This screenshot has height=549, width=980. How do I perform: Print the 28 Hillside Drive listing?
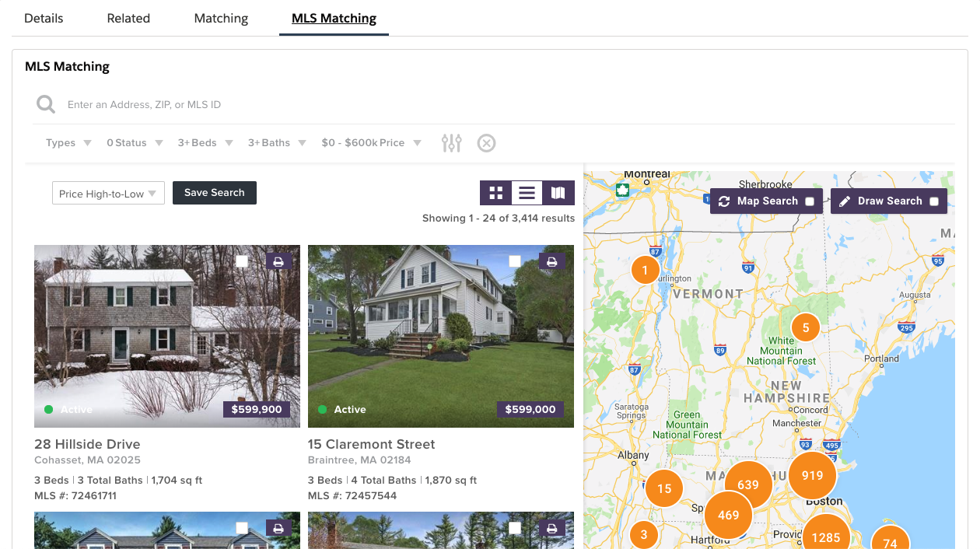point(278,261)
